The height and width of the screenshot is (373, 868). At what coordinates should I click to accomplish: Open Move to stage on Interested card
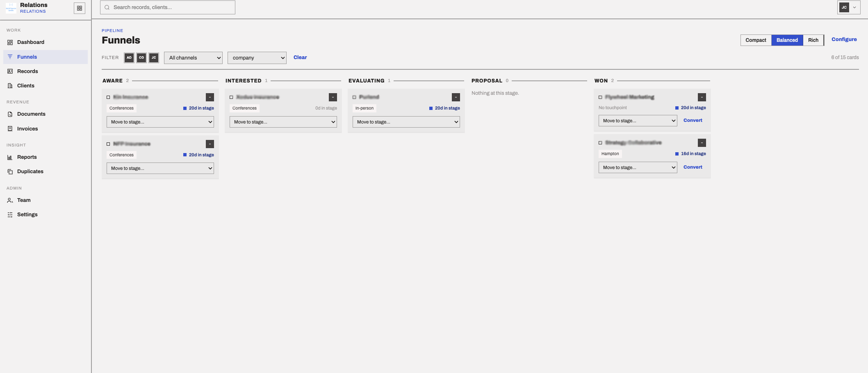pyautogui.click(x=283, y=122)
